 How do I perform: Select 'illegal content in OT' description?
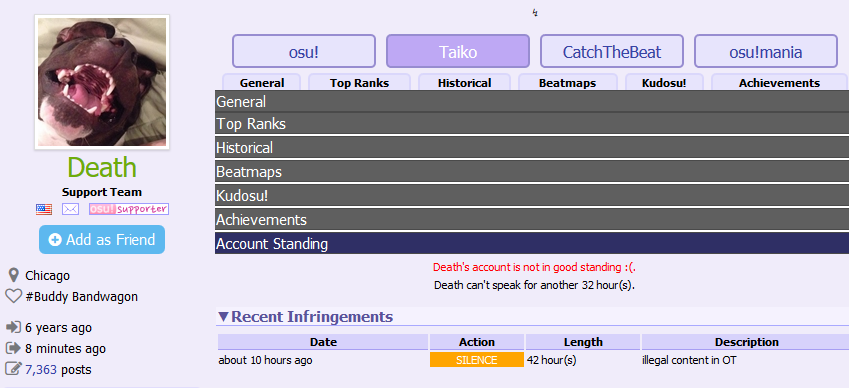689,360
